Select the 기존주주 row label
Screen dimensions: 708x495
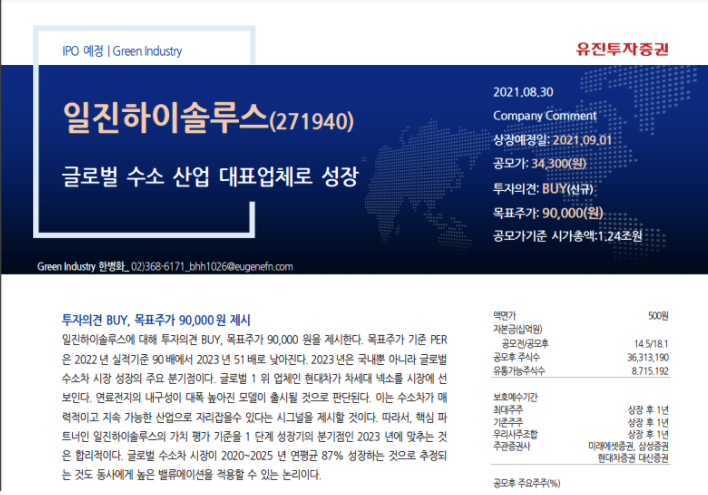coord(508,422)
